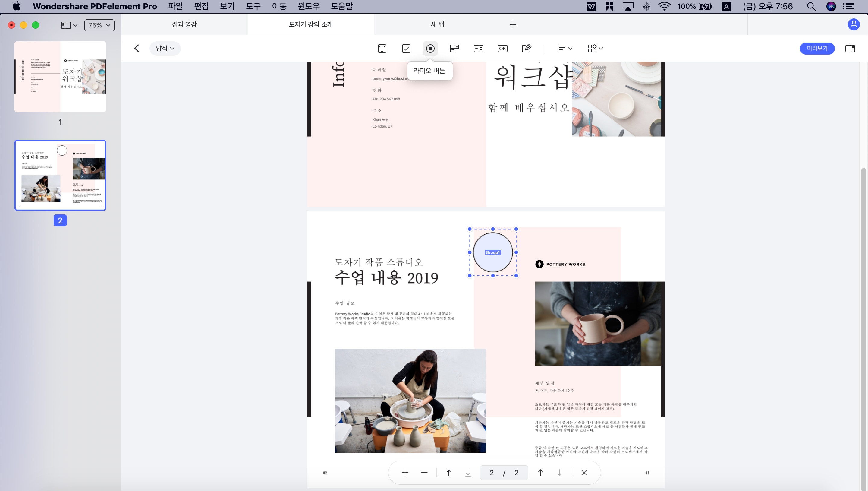The width and height of the screenshot is (868, 491).
Task: Open the Control Center list icon
Action: (x=848, y=6)
